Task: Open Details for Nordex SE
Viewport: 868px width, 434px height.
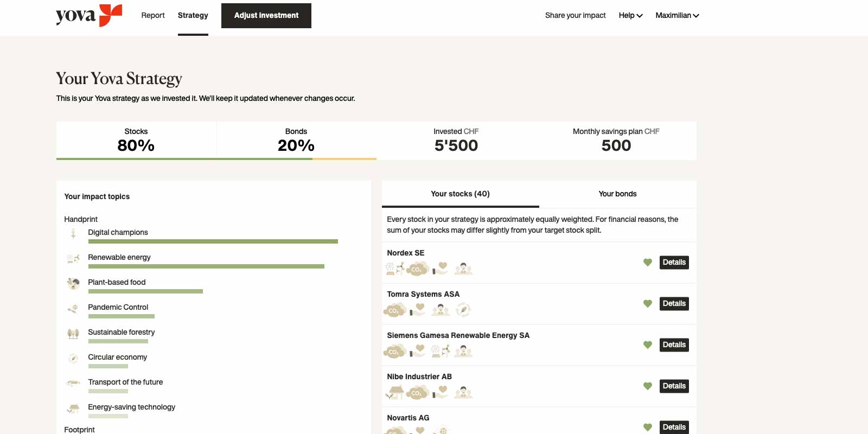Action: click(674, 263)
